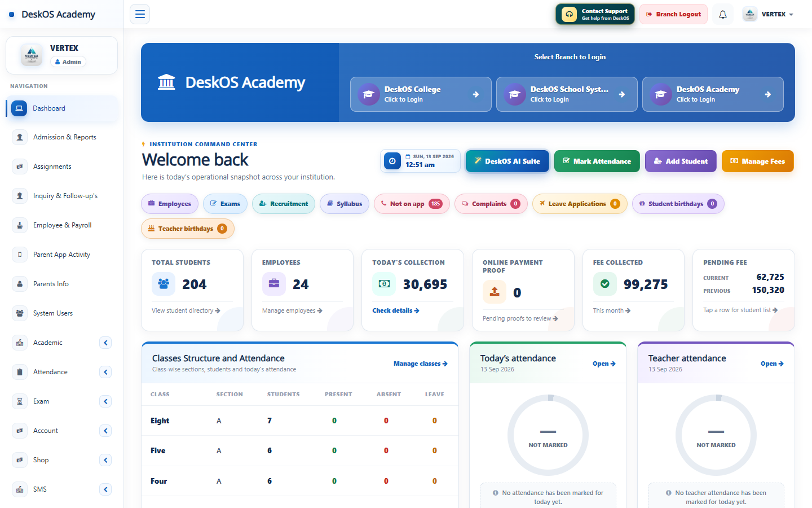The height and width of the screenshot is (508, 812).
Task: Click the clock icon beside 12:51 am
Action: tap(392, 161)
